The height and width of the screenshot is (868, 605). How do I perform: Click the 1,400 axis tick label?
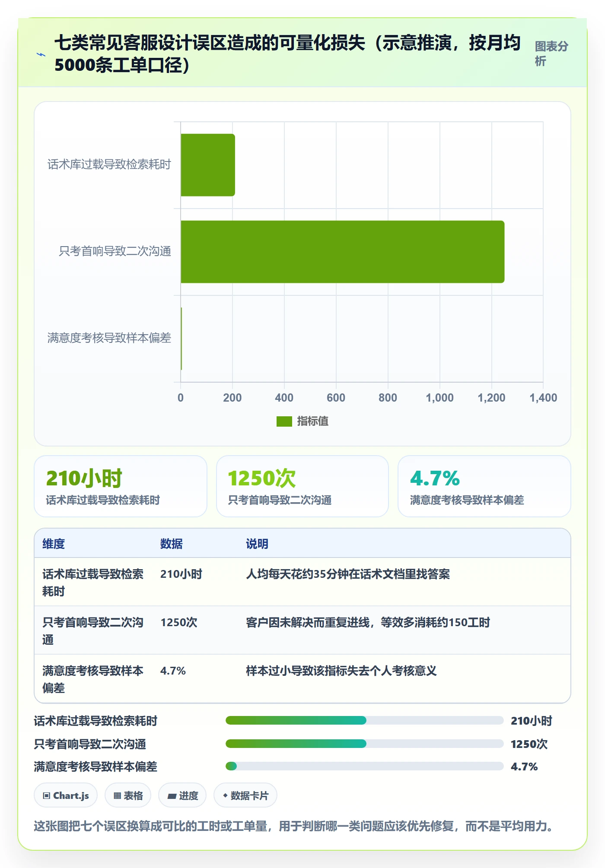point(543,398)
